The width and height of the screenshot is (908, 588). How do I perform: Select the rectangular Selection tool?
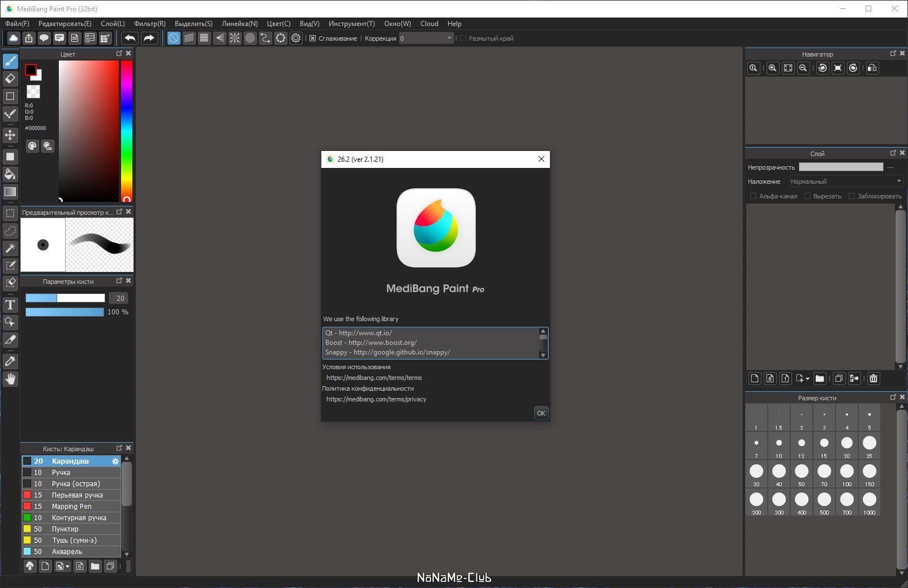click(10, 213)
